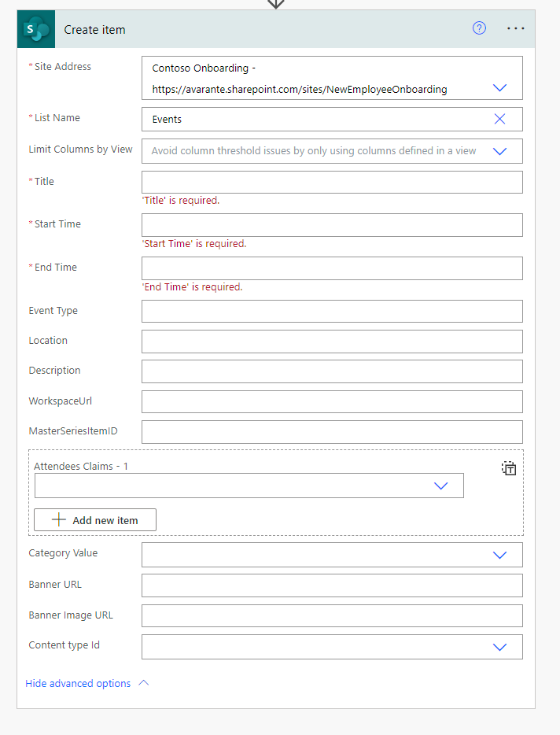Click Add new item button

[95, 520]
